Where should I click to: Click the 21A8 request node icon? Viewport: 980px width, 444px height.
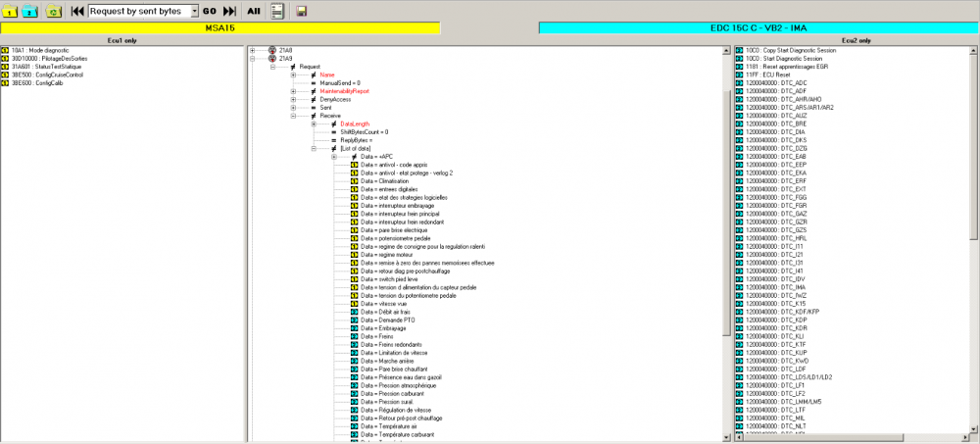271,50
